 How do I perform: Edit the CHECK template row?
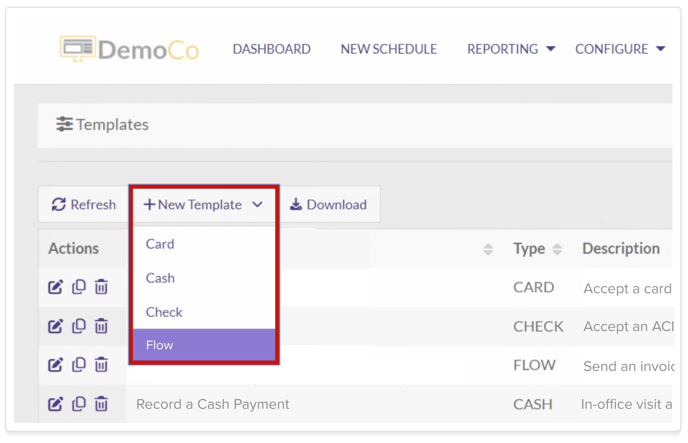56,326
